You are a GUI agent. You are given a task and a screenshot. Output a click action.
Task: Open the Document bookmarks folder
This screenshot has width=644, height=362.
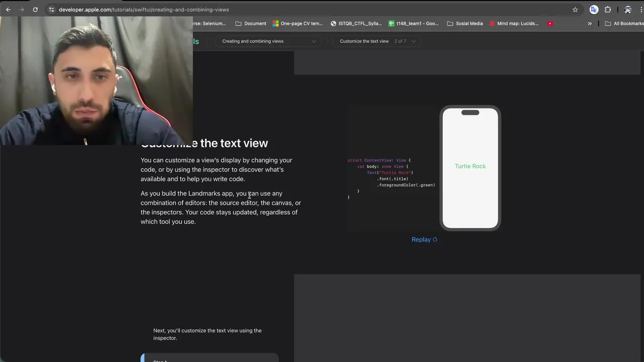click(251, 23)
